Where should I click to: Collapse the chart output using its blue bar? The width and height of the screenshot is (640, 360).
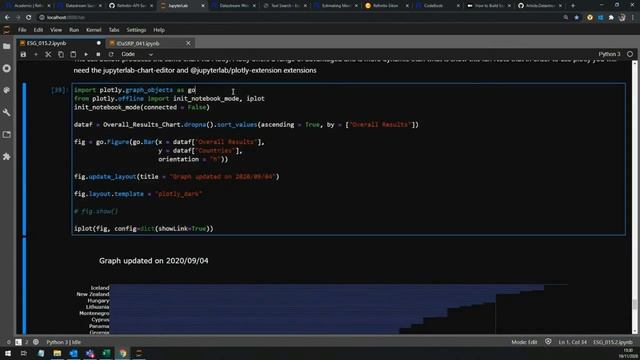(24, 286)
